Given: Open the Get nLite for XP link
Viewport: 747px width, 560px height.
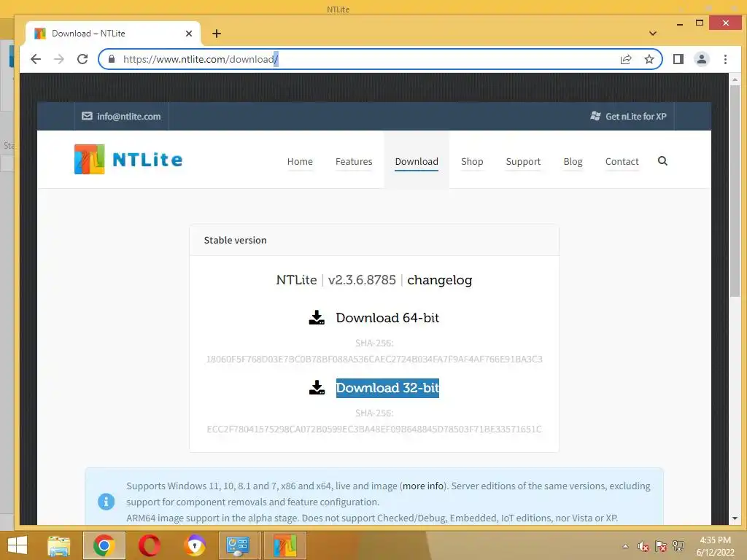Looking at the screenshot, I should (635, 116).
